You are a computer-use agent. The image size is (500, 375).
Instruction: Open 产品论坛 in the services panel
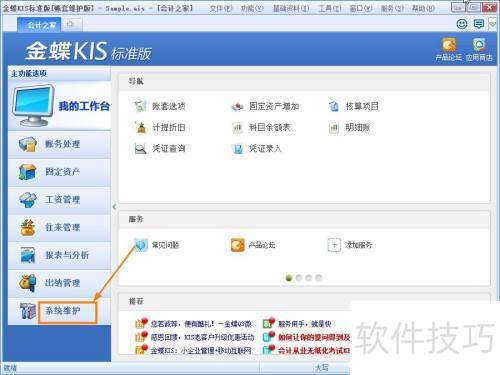point(253,245)
